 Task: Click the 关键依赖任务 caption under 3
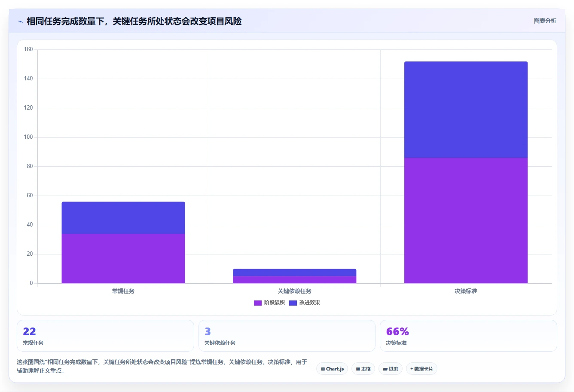click(220, 343)
